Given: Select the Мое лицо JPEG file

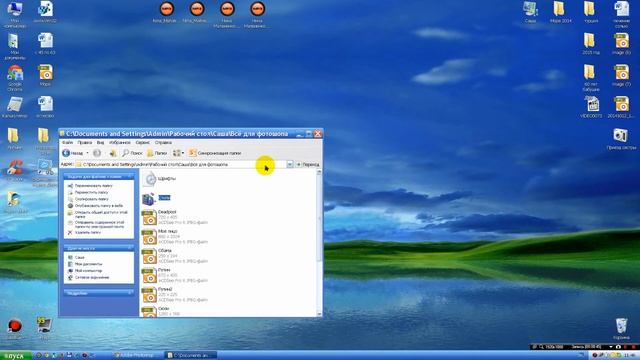Looking at the screenshot, I should click(175, 236).
